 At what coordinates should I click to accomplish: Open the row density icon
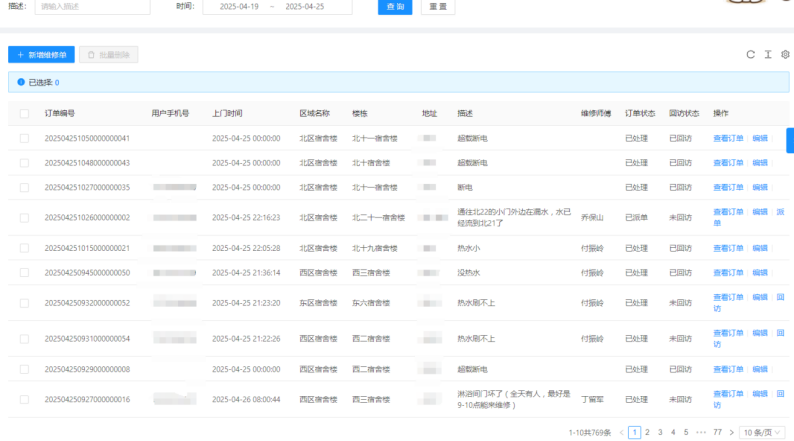tap(768, 54)
